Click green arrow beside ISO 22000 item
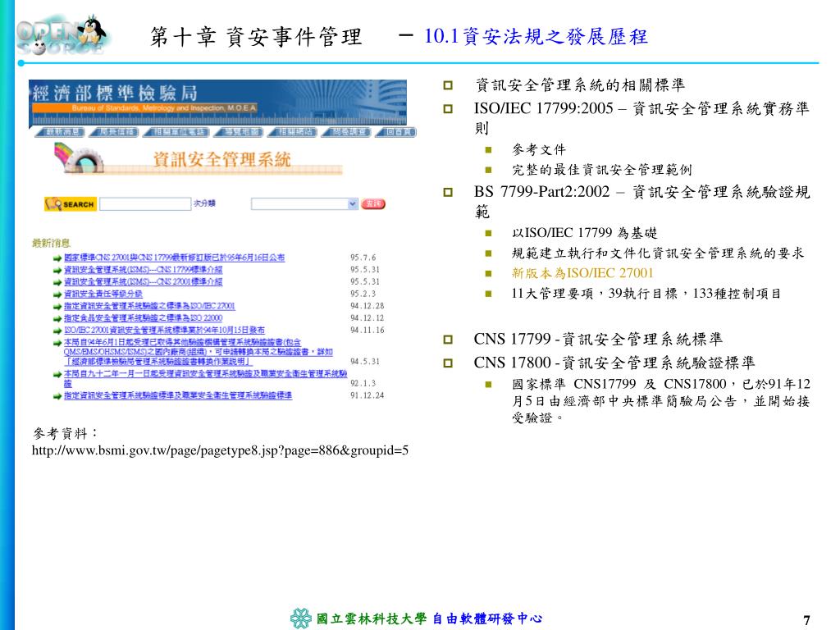840x630 pixels. 57,319
